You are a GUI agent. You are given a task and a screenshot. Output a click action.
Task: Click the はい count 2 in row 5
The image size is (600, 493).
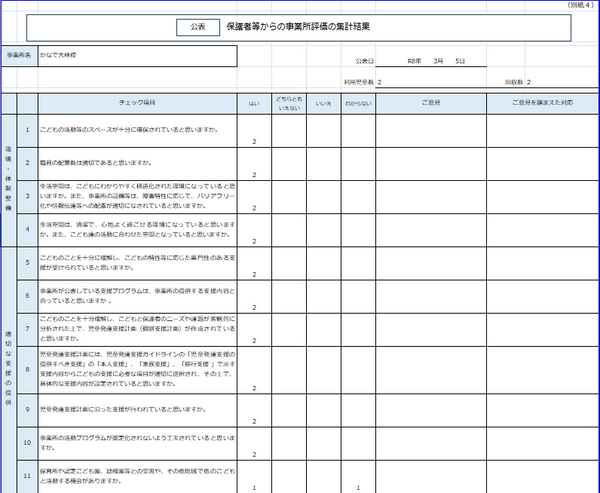[254, 275]
